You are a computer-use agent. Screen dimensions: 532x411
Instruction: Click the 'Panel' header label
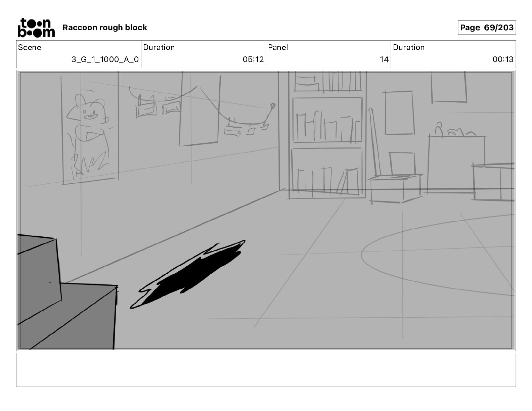tap(278, 47)
